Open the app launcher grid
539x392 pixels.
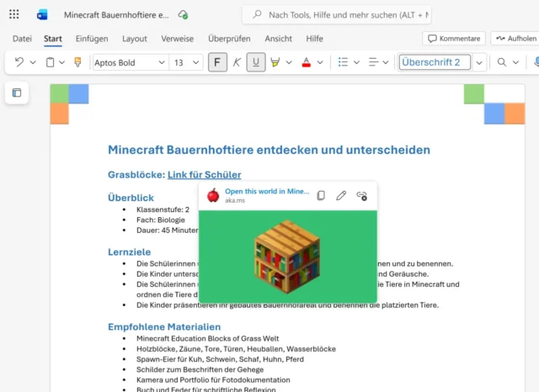pyautogui.click(x=14, y=14)
